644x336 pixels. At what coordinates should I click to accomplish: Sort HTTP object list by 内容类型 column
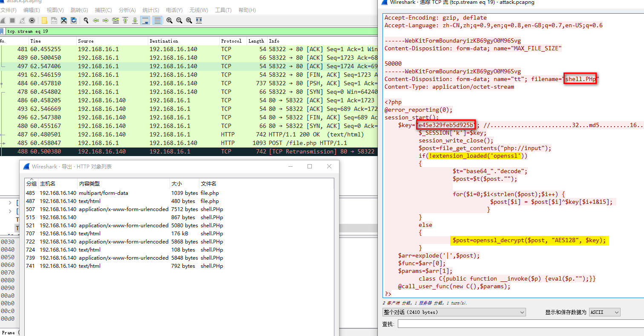(x=124, y=183)
